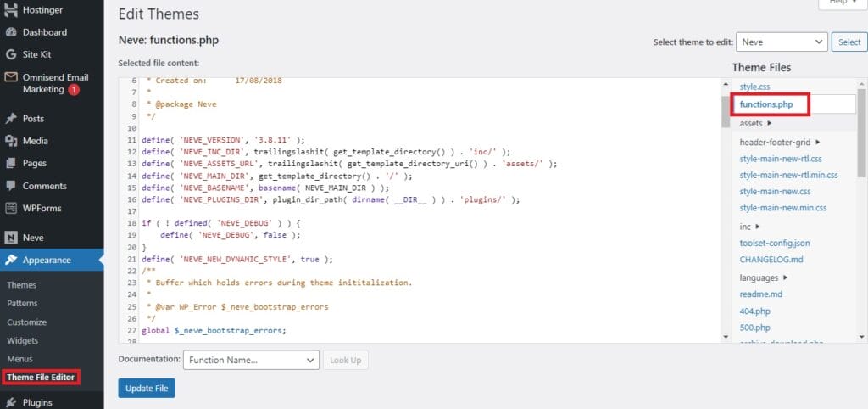Click the code editor scroll-down arrow
This screenshot has height=409, width=868.
726,336
